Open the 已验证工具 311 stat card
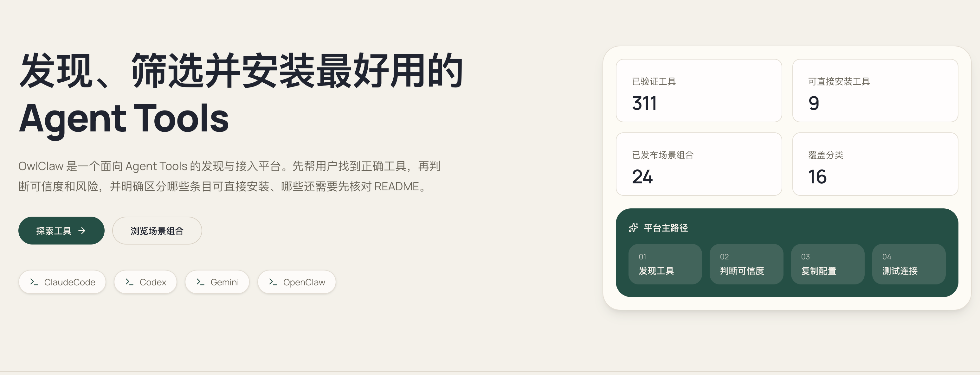 click(x=699, y=91)
